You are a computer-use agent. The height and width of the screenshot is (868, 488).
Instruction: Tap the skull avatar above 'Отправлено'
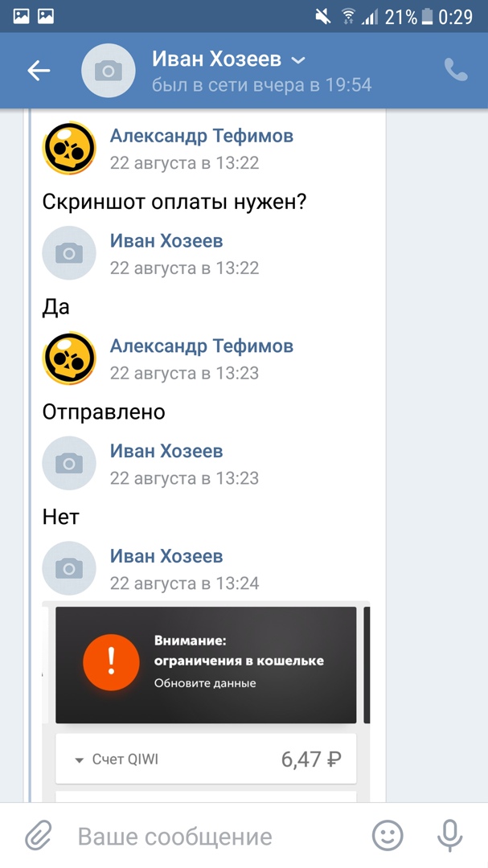(x=69, y=358)
